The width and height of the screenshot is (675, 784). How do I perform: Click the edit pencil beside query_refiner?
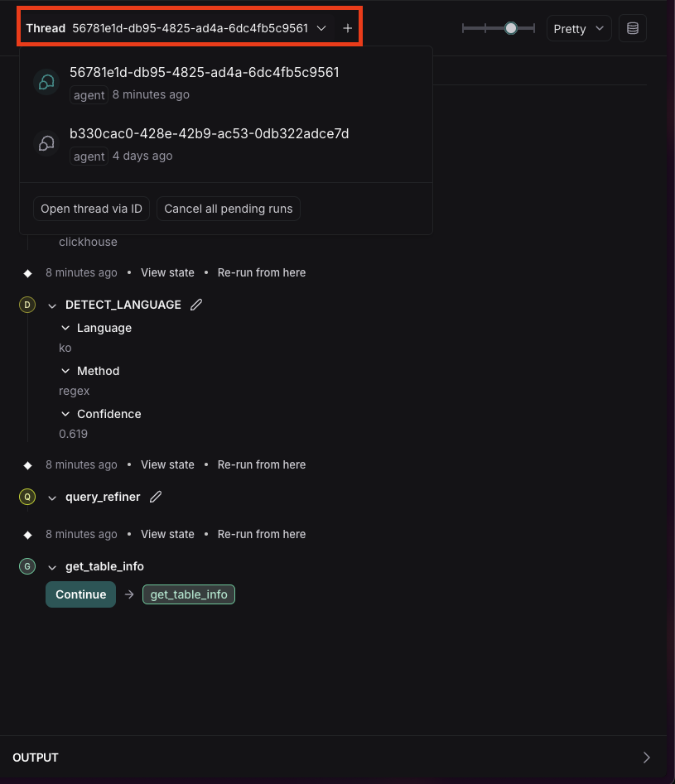[x=156, y=497]
